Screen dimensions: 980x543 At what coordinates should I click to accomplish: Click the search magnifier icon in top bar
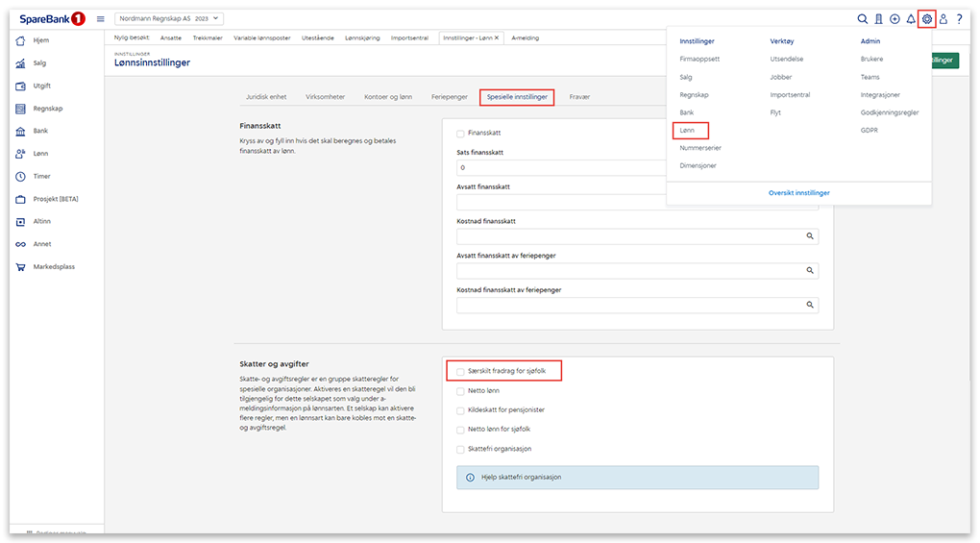[x=863, y=18]
